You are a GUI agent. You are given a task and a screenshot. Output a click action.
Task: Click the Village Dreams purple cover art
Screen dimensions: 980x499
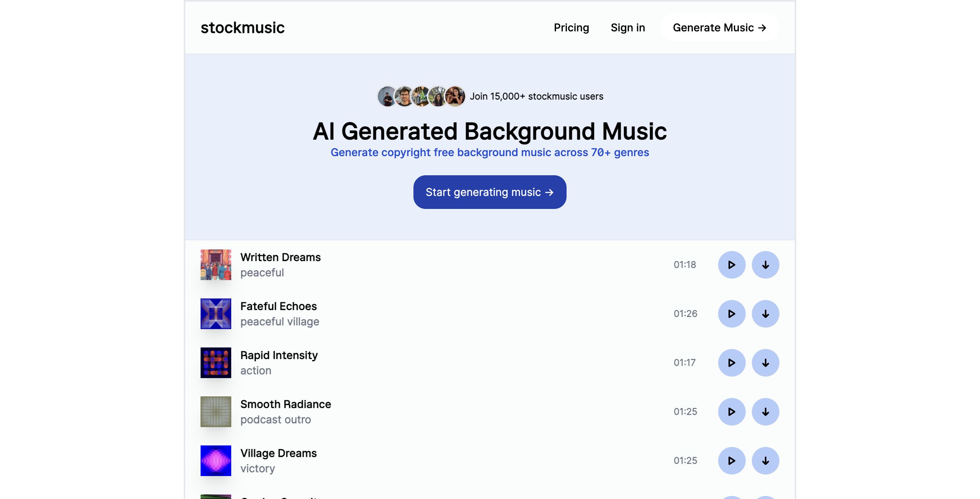pos(216,461)
